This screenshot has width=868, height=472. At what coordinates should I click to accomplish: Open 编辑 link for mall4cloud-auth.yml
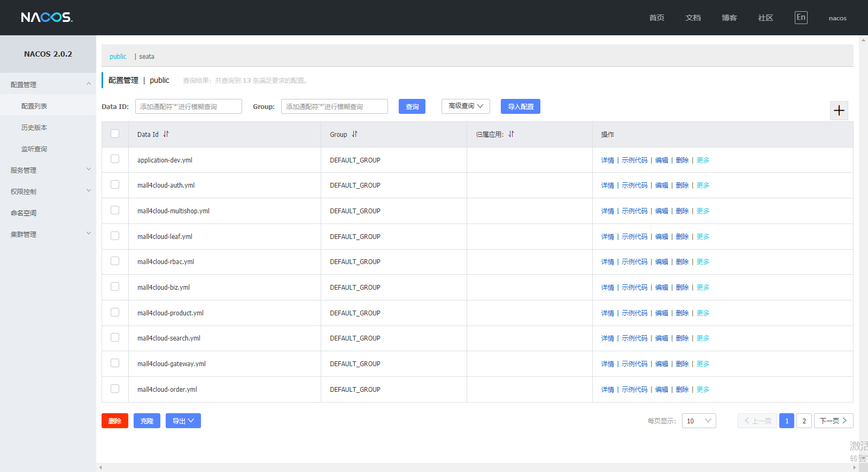tap(662, 185)
